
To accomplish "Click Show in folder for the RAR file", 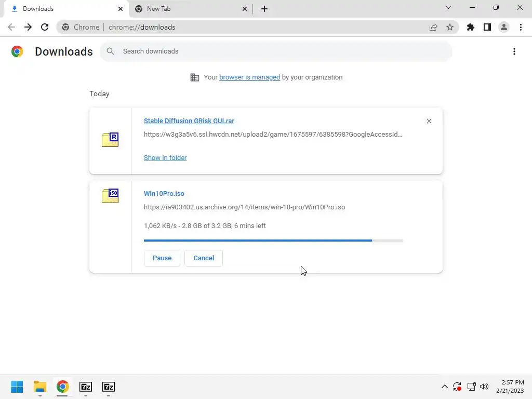I will click(165, 158).
